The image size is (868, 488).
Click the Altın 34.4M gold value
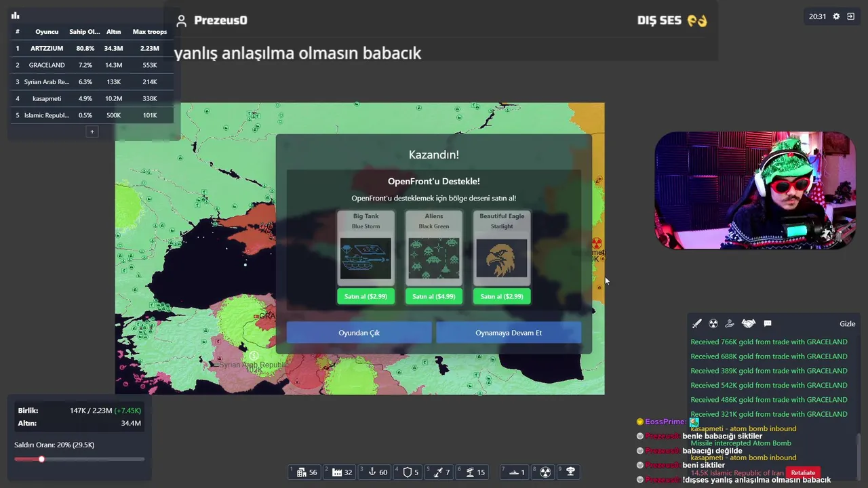[x=131, y=424]
